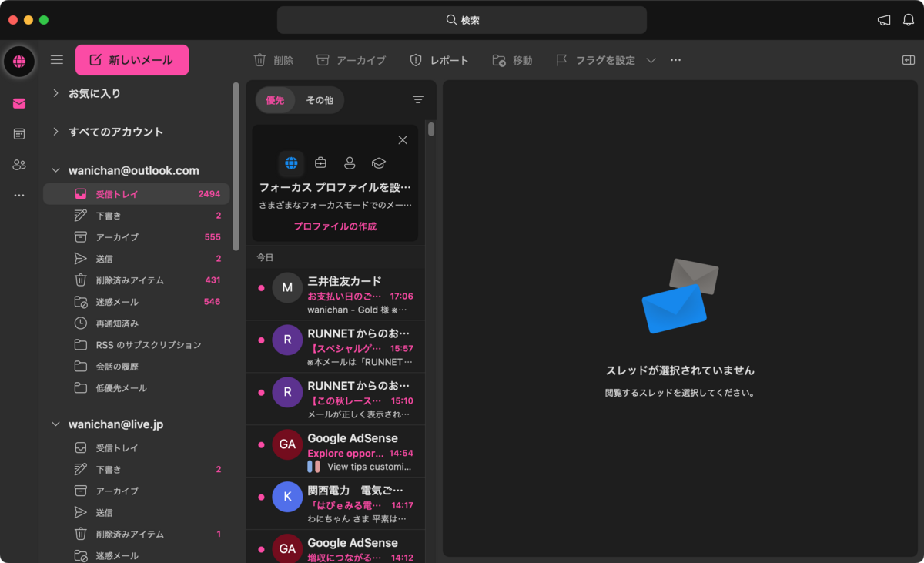
Task: Expand the お気に入り section
Action: pyautogui.click(x=55, y=93)
